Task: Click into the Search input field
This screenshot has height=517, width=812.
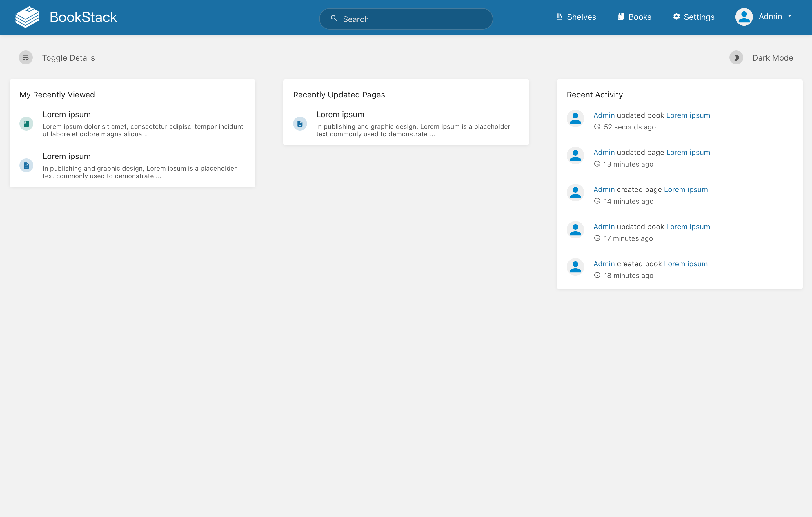Action: (x=406, y=19)
